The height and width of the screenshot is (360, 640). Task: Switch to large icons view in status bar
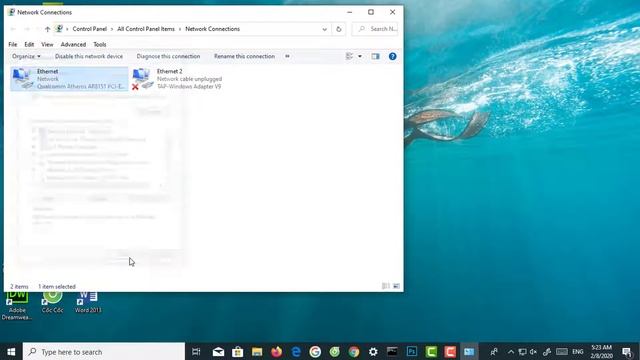coord(396,286)
